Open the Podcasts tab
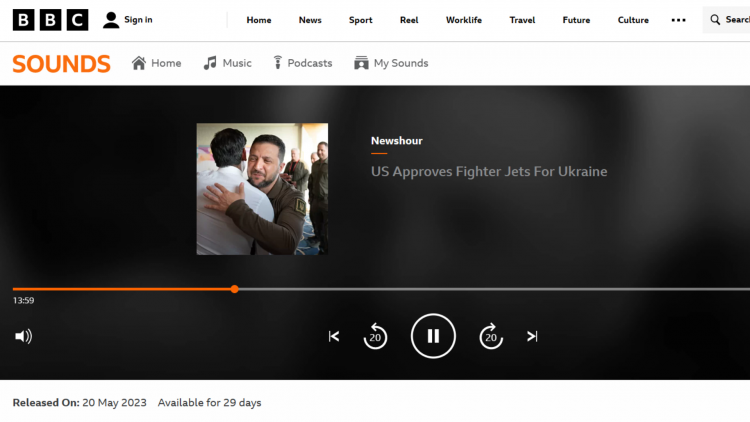The width and height of the screenshot is (750, 422). [309, 63]
